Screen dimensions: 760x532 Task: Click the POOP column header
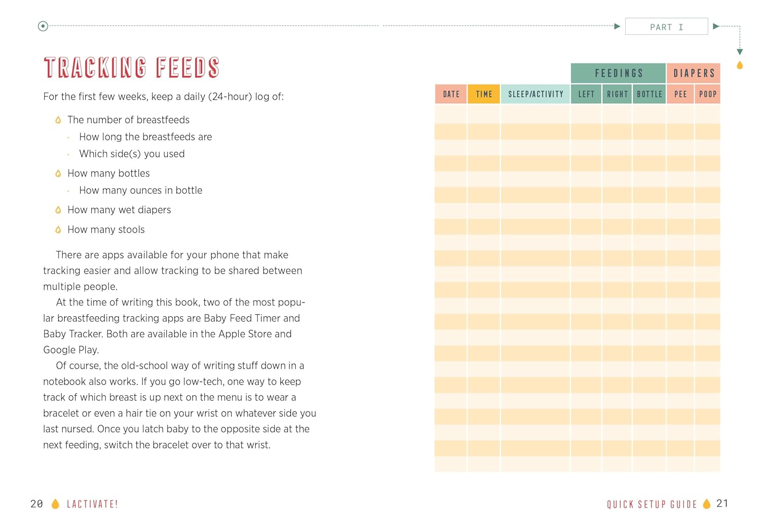708,94
